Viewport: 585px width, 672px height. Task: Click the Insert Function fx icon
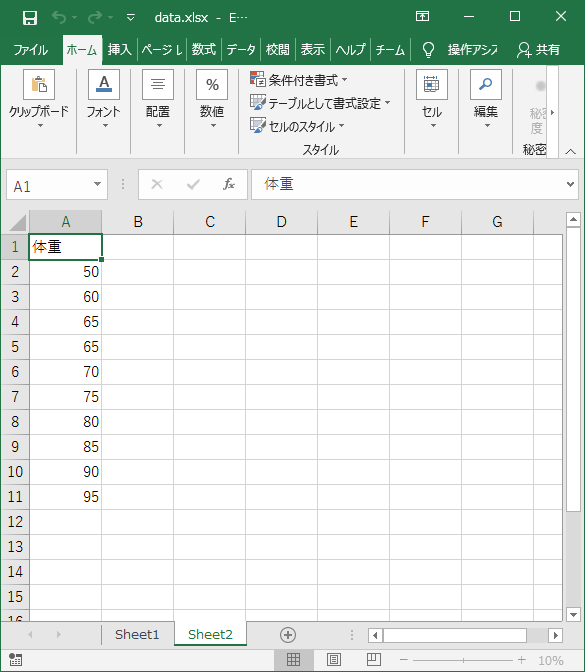click(x=229, y=184)
